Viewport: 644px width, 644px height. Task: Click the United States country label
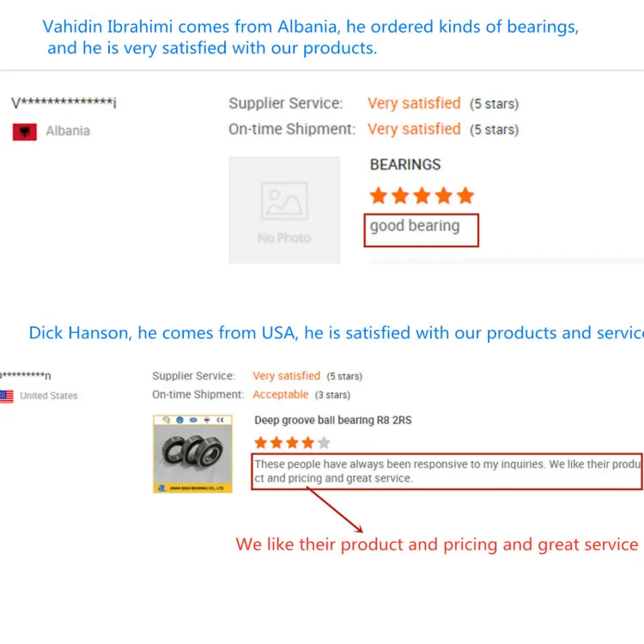click(49, 396)
